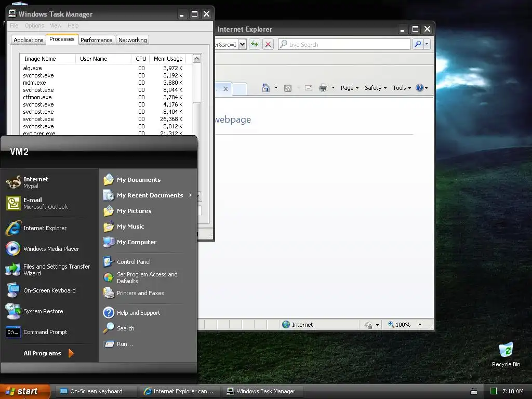
Task: Click the Print icon in Internet Explorer
Action: (x=323, y=88)
